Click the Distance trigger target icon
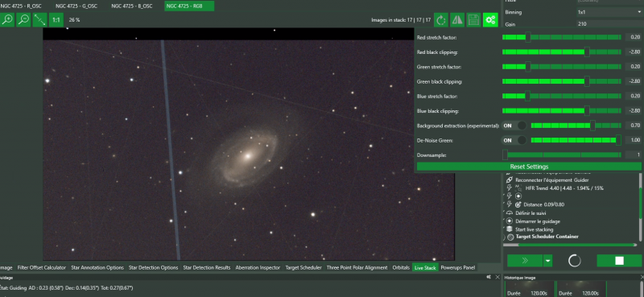The height and width of the screenshot is (297, 644). point(518,204)
